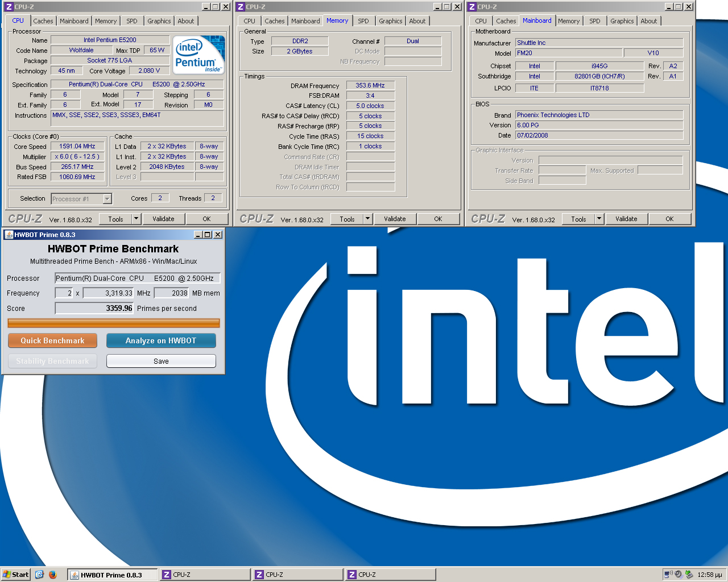The image size is (728, 582).
Task: Click the MB mem field showing 2038
Action: (x=171, y=293)
